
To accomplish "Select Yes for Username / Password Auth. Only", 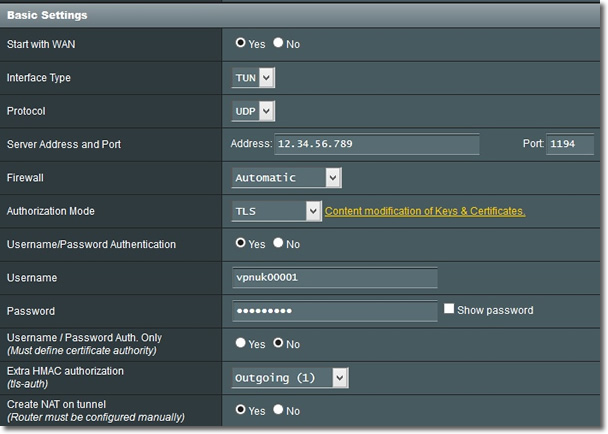I will 240,343.
